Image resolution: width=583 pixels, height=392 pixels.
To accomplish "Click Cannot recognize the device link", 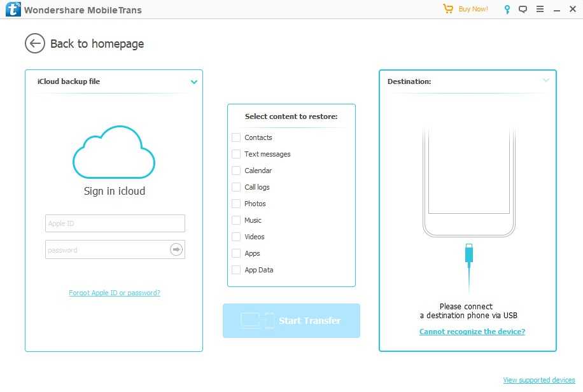I will [x=472, y=332].
